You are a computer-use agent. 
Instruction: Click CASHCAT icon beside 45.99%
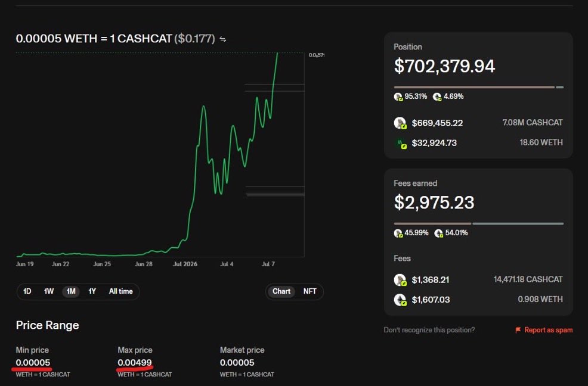click(x=398, y=233)
